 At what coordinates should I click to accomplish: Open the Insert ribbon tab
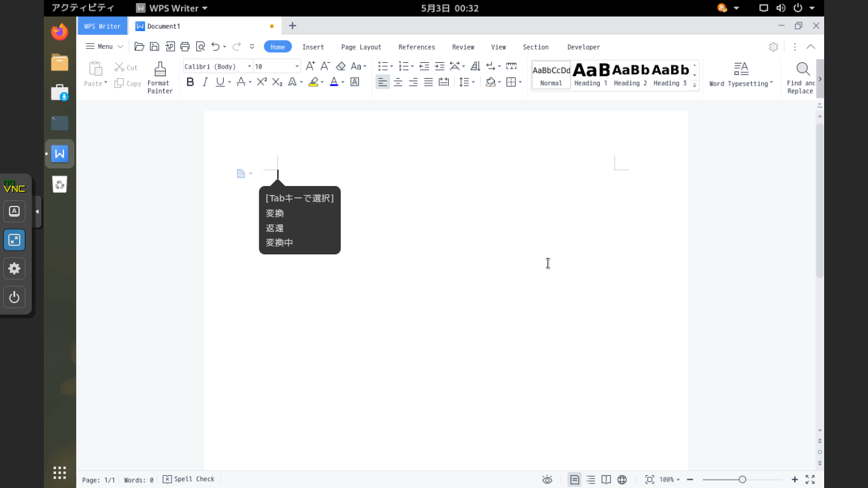pos(313,47)
